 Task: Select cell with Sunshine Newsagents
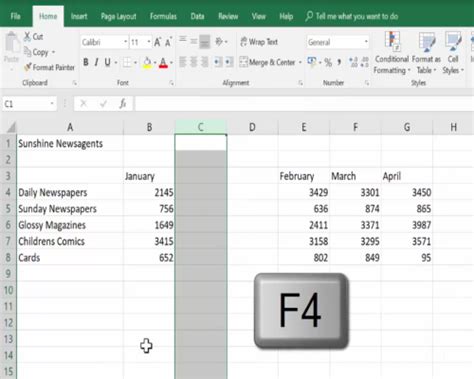click(70, 143)
